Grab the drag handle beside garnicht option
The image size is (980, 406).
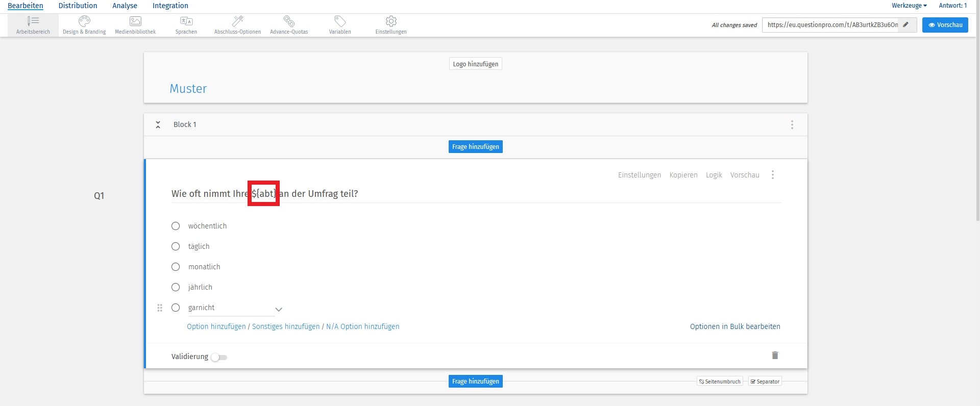160,308
